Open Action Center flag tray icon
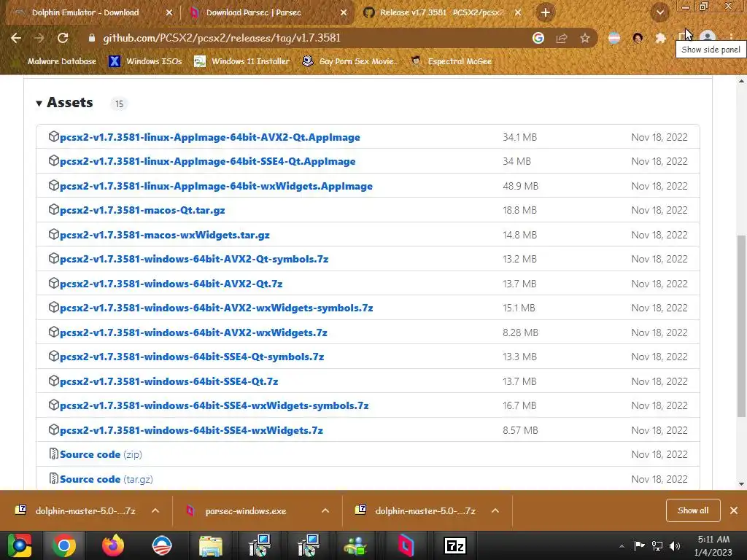Viewport: 747px width, 560px height. [639, 545]
